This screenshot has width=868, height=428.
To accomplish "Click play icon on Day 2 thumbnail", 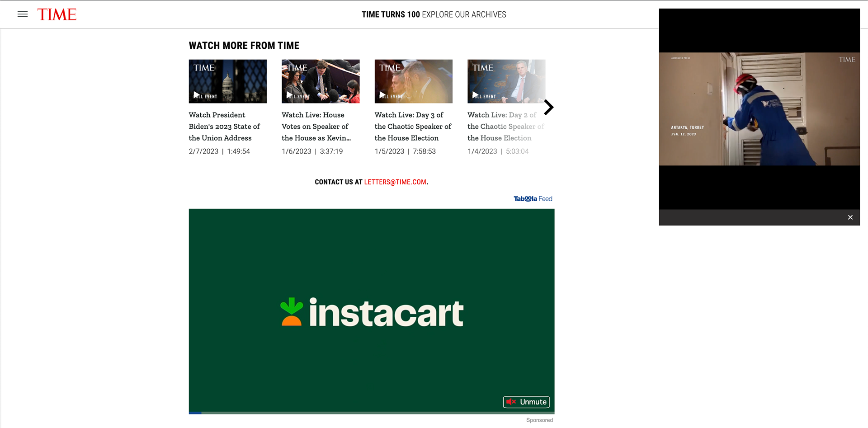I will (475, 95).
